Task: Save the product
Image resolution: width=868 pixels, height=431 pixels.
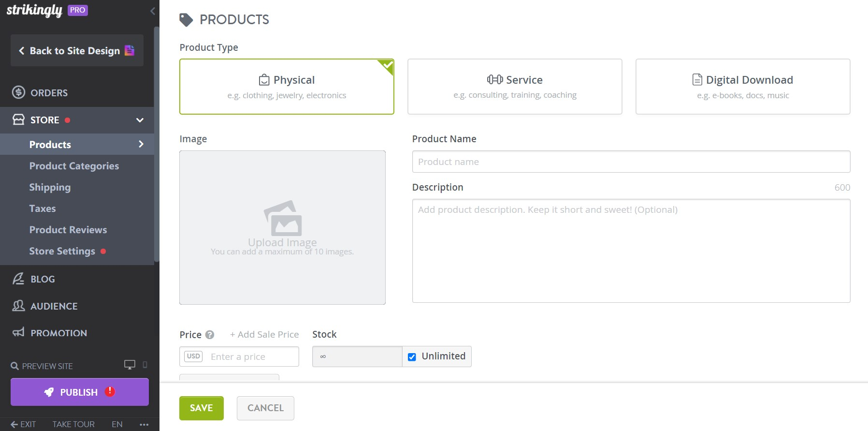Action: click(x=201, y=408)
